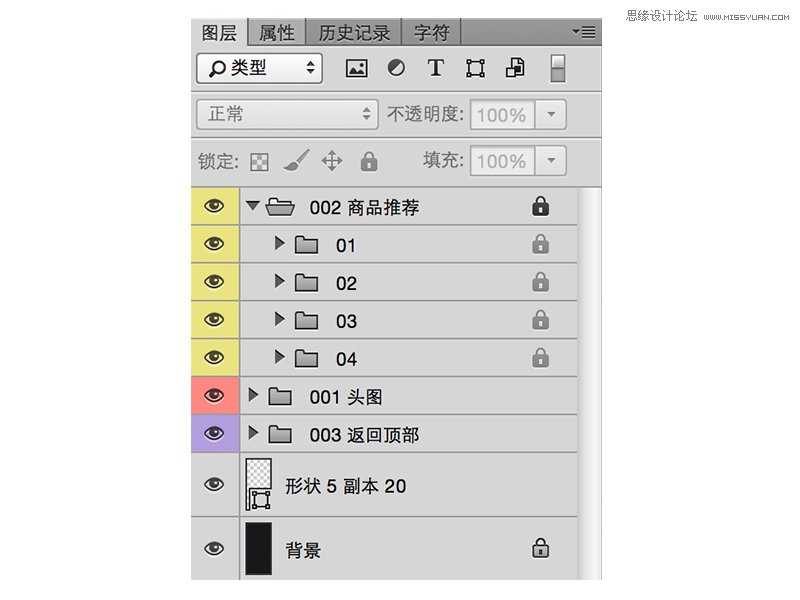Toggle visibility of folder 02
Image resolution: width=800 pixels, height=600 pixels.
(x=214, y=282)
